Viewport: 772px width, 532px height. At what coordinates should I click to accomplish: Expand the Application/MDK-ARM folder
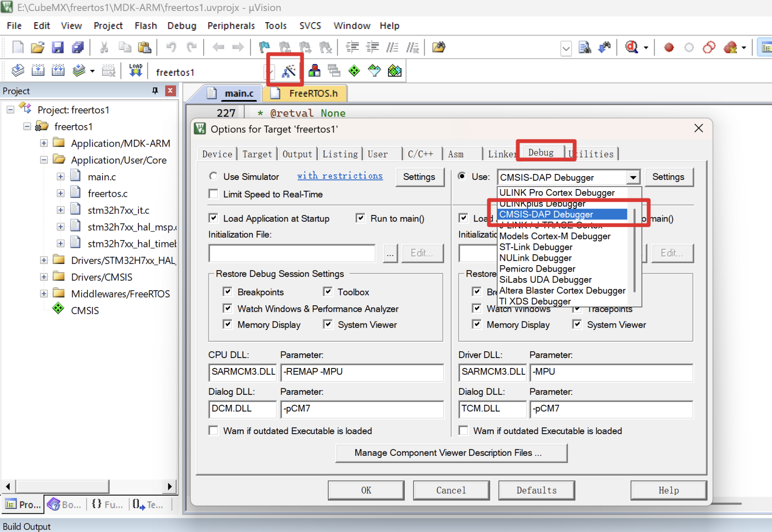[x=44, y=143]
